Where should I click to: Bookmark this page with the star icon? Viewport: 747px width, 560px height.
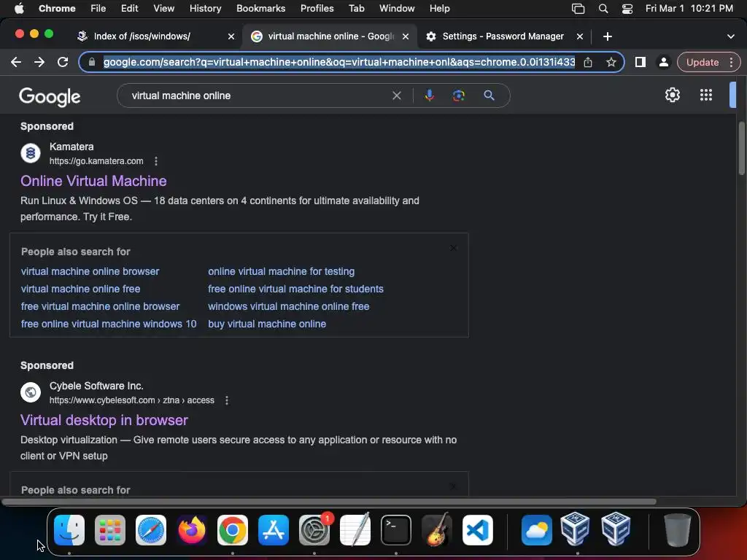(611, 63)
